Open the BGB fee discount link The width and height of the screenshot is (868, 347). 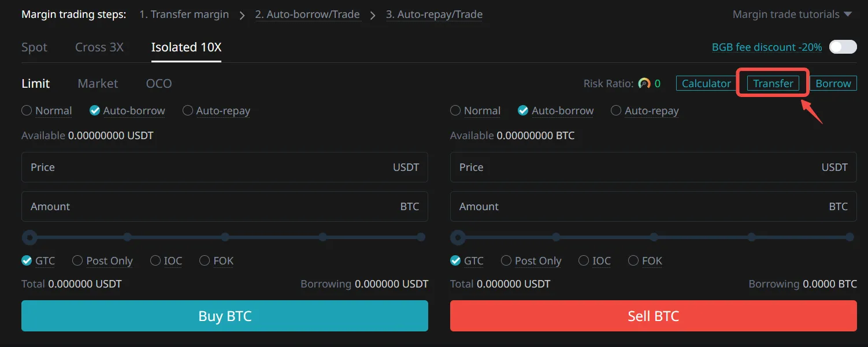click(x=766, y=47)
